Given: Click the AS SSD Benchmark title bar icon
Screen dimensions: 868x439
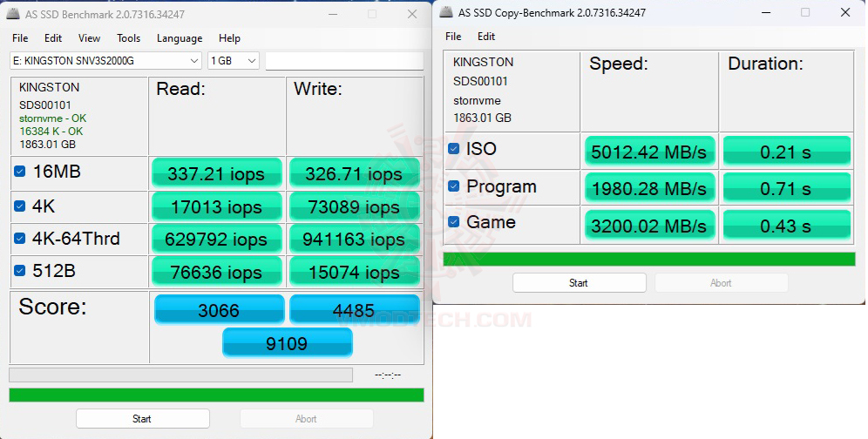Looking at the screenshot, I should (x=13, y=14).
